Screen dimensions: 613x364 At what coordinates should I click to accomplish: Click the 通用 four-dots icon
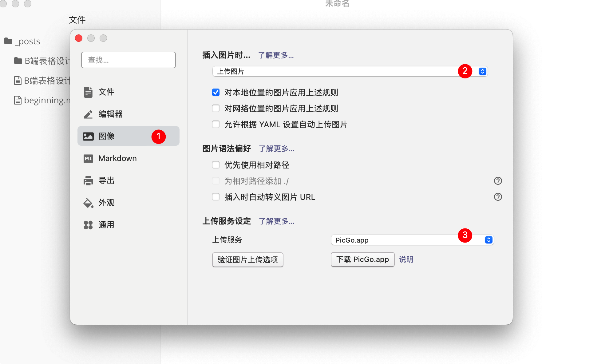tap(88, 225)
